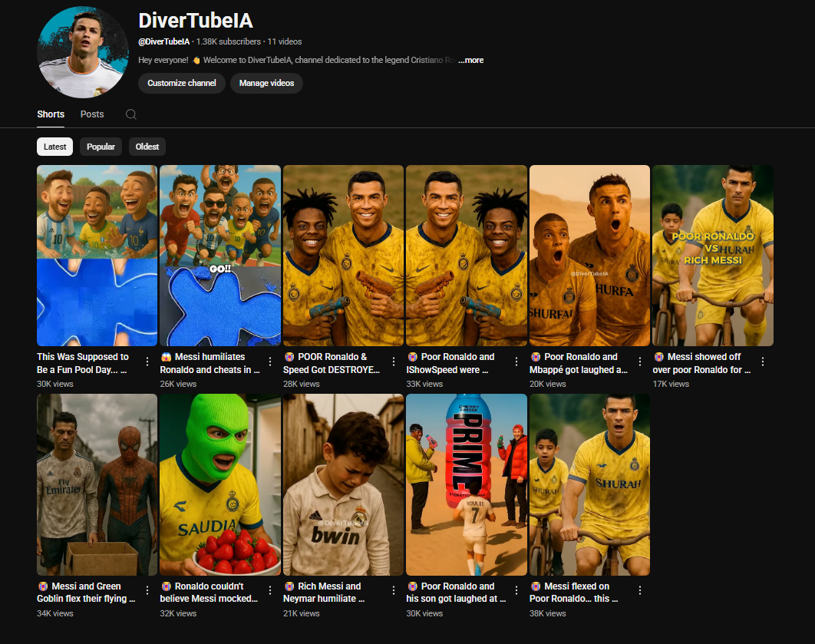This screenshot has width=815, height=644.
Task: Open the 'Poor Ronaldo and Mbappé got laughed' title
Action: tap(579, 363)
